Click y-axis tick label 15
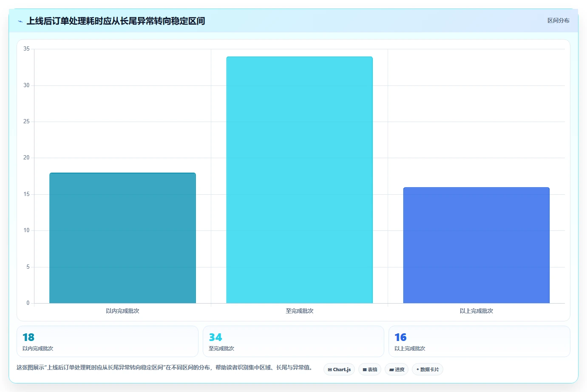 [x=26, y=194]
